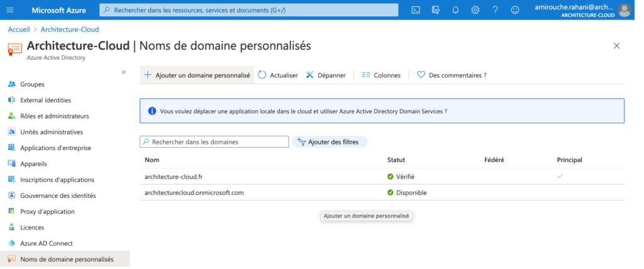The image size is (644, 269).
Task: Close the custom domain names blade
Action: 616,46
